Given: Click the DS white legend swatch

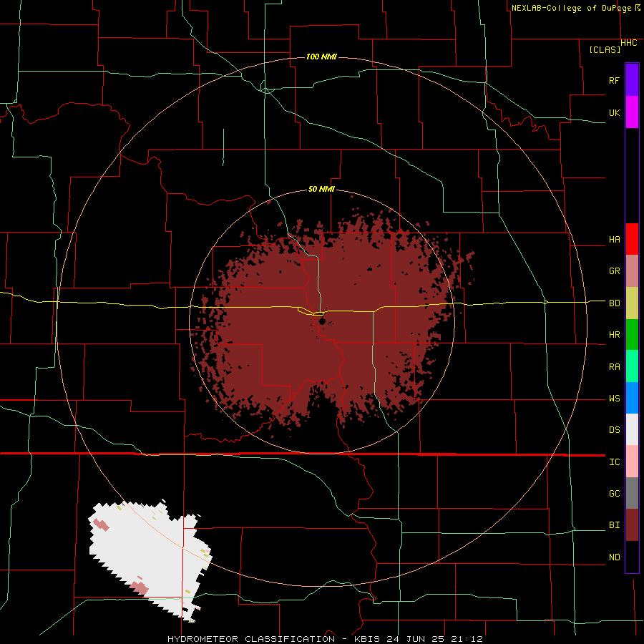Looking at the screenshot, I should point(632,429).
